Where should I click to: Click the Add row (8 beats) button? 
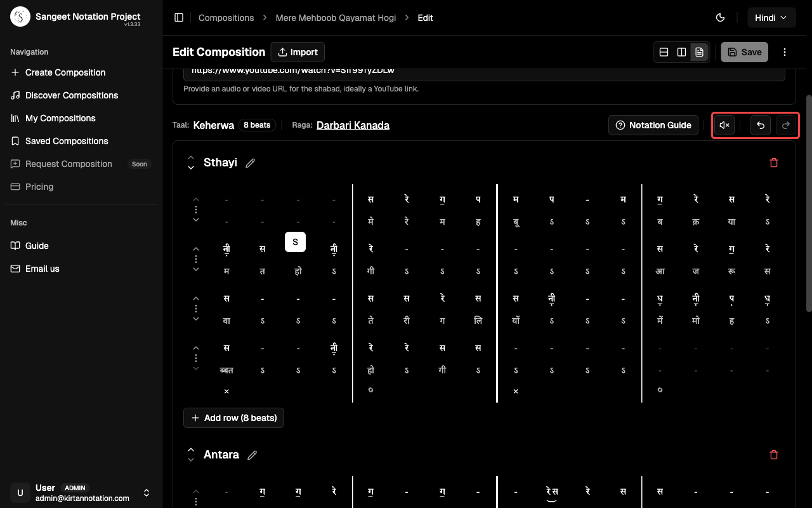pos(233,418)
